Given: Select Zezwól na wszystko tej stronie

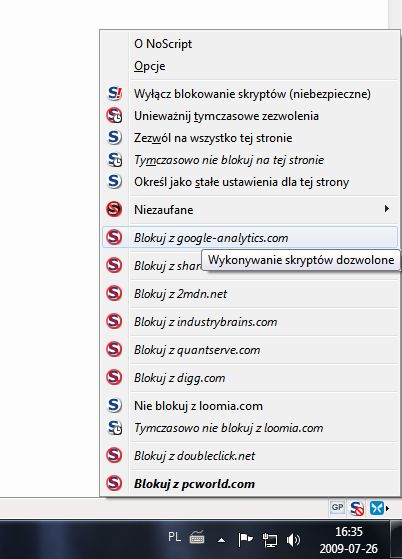Looking at the screenshot, I should point(250,138).
